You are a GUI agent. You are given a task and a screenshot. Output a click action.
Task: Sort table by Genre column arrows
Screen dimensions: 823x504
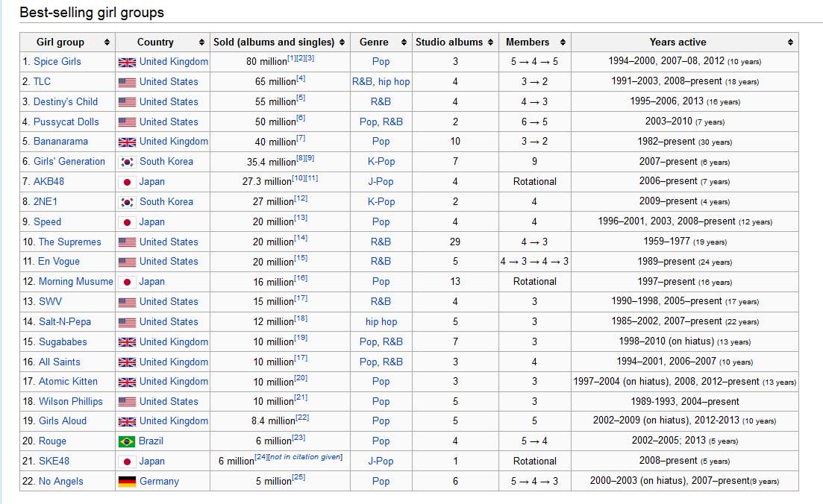tap(404, 42)
